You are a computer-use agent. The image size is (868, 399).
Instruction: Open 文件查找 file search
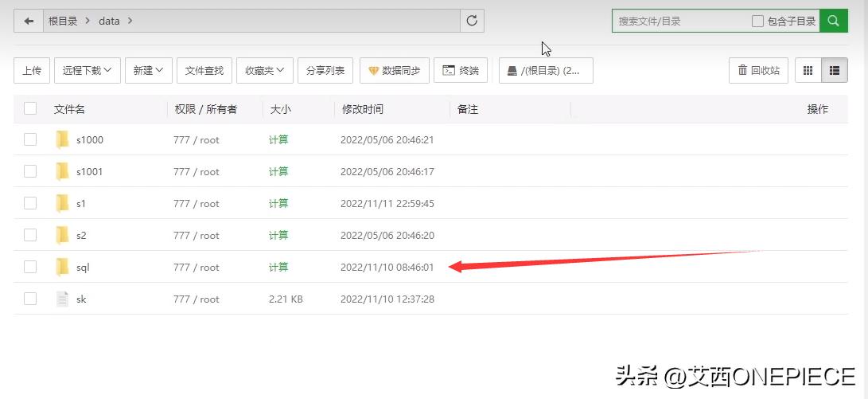tap(204, 70)
